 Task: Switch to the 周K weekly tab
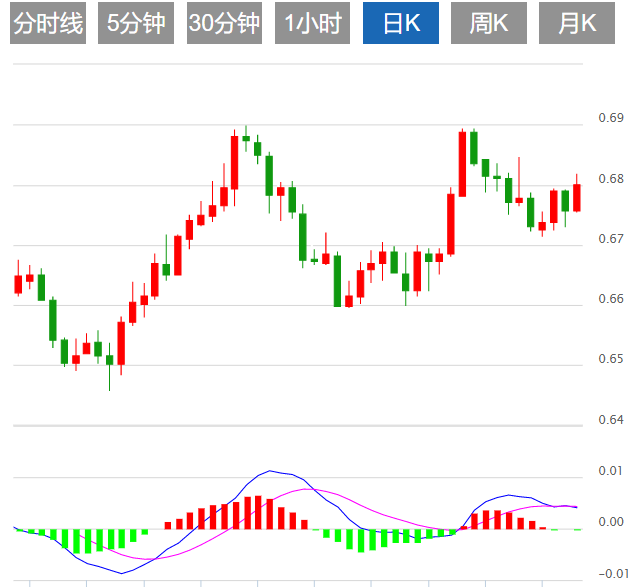click(489, 23)
